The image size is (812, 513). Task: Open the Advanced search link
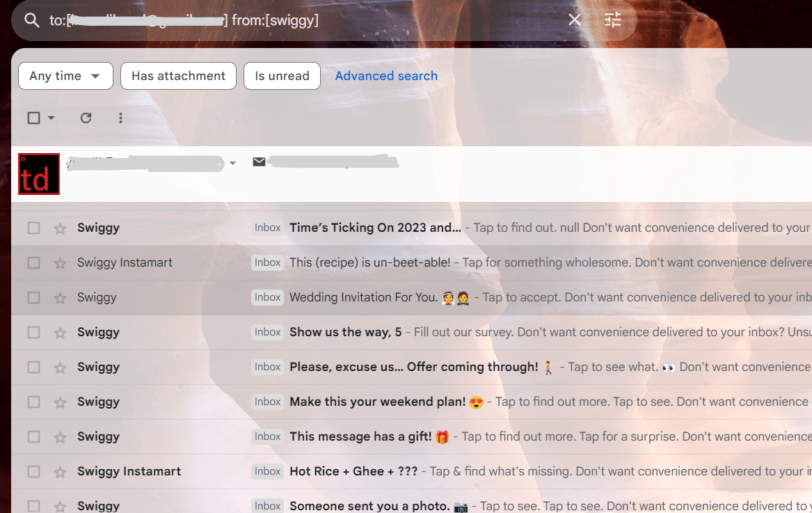click(386, 76)
